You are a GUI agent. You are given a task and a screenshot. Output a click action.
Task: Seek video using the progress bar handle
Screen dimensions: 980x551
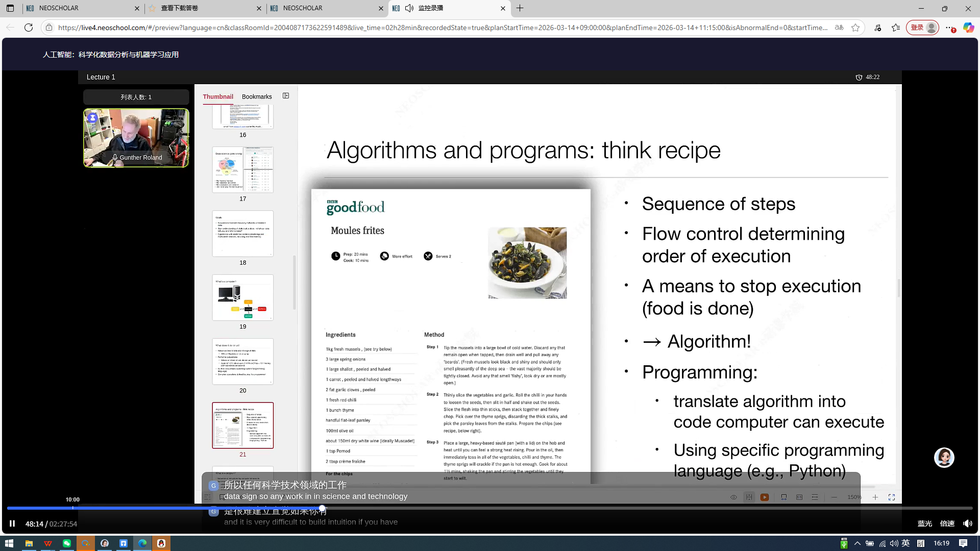(322, 508)
